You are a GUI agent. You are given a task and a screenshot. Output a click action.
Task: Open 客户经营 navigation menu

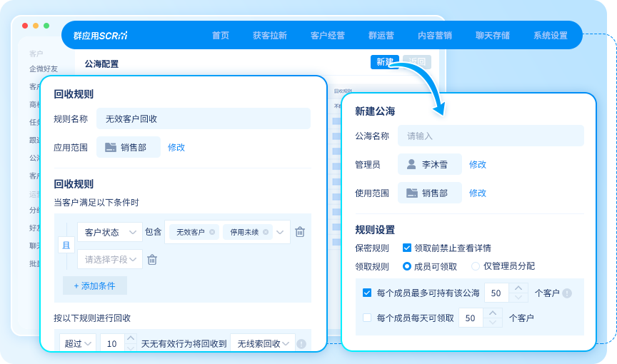click(x=327, y=36)
